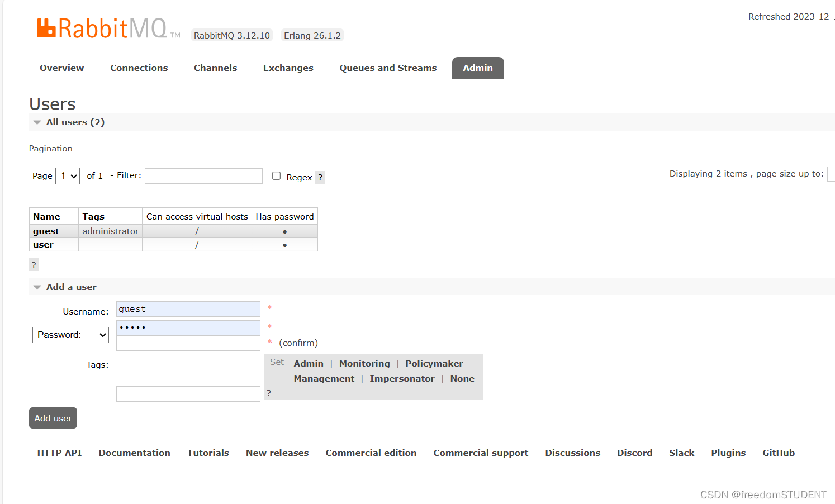Open the Queues and Streams tab
The width and height of the screenshot is (835, 504).
click(x=388, y=68)
